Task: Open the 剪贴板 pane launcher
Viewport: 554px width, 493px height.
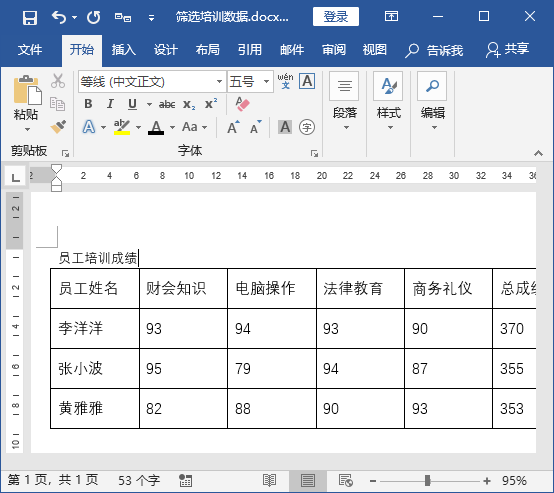Action: click(x=65, y=153)
